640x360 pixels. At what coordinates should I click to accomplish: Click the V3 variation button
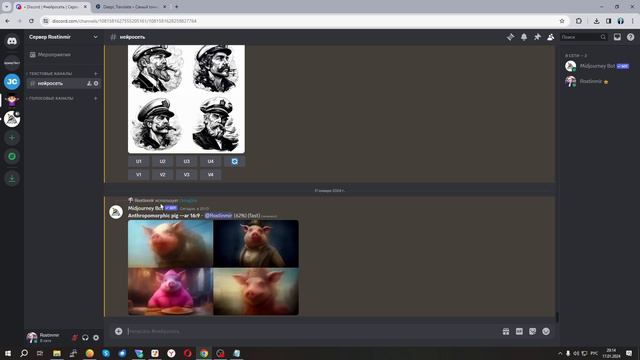point(187,175)
